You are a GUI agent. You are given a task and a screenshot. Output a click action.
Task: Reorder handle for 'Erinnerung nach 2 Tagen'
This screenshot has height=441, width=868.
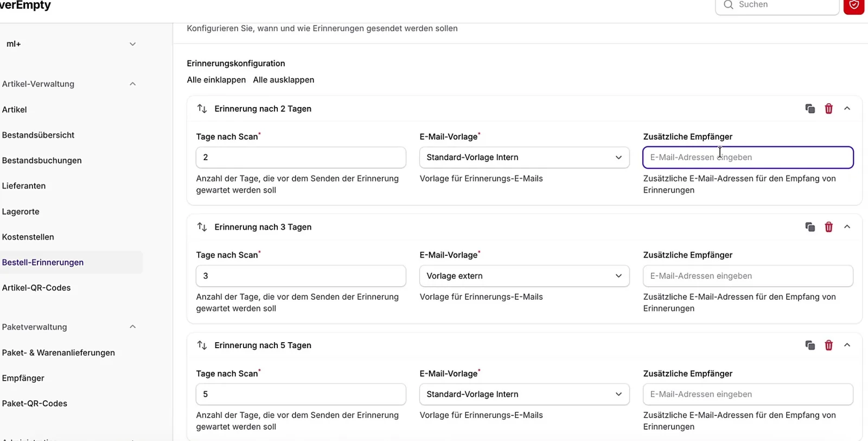pos(202,109)
